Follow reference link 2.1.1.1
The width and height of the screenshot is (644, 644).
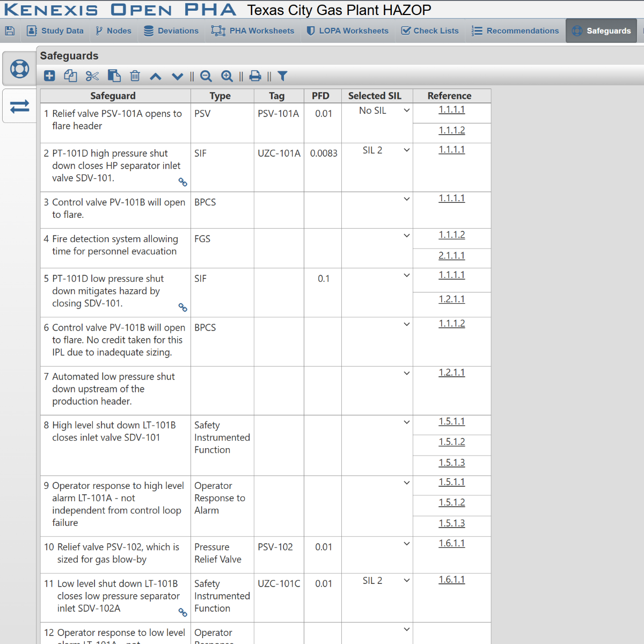452,255
